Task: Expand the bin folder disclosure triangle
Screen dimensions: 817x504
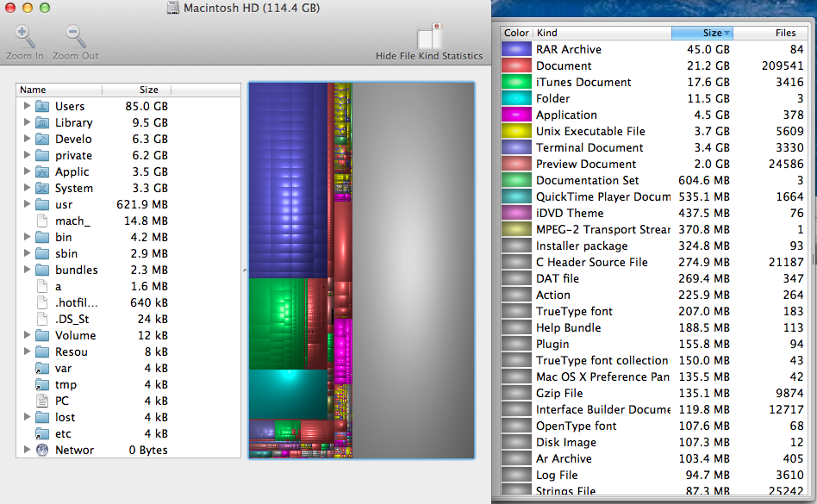Action: [x=27, y=237]
